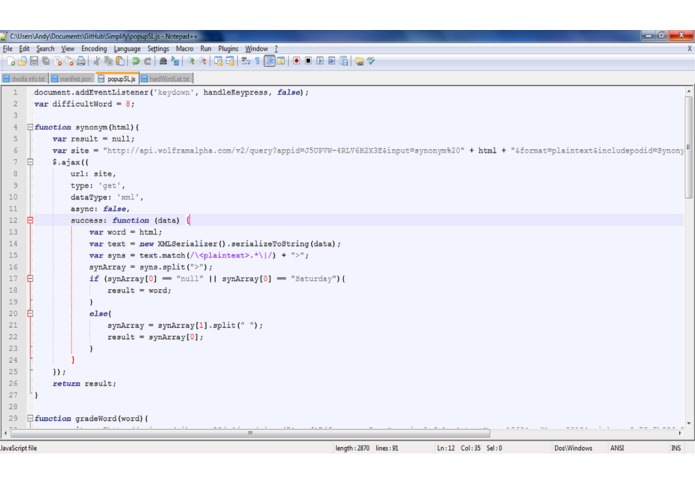The image size is (695, 494).
Task: Collapse the else block fold marker at line 20
Action: point(30,314)
